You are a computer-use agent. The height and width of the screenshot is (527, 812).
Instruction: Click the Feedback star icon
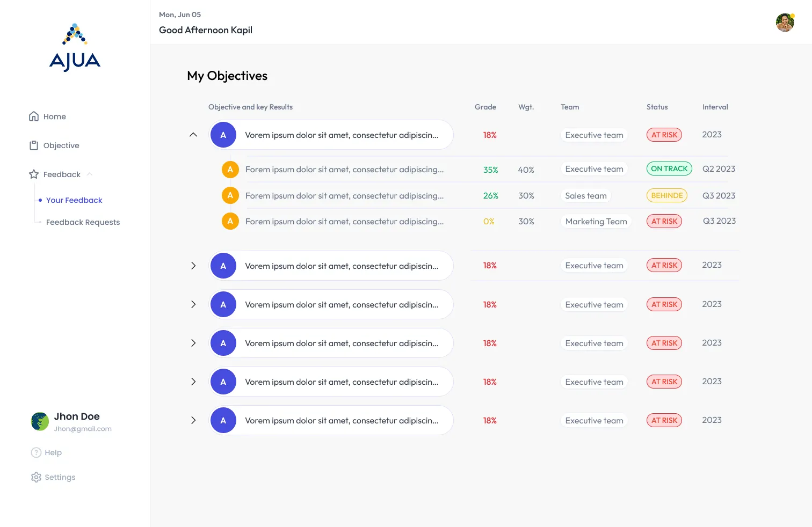(33, 174)
